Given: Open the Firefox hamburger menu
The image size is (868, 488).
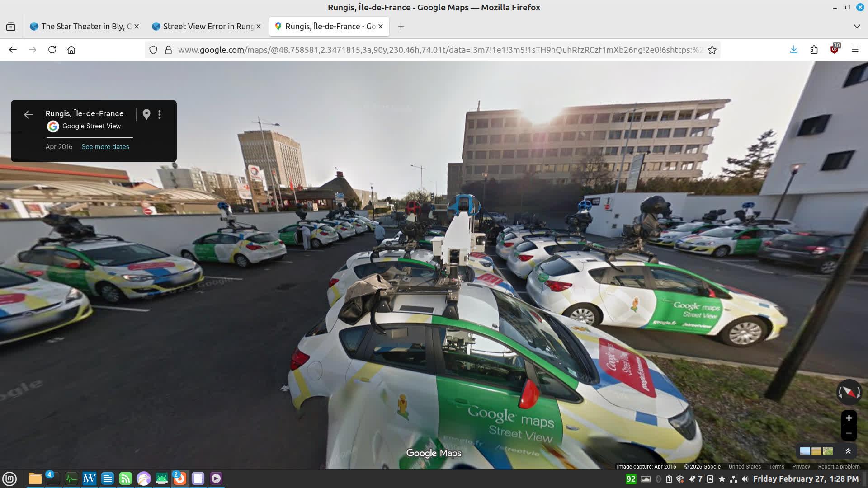Looking at the screenshot, I should tap(854, 50).
